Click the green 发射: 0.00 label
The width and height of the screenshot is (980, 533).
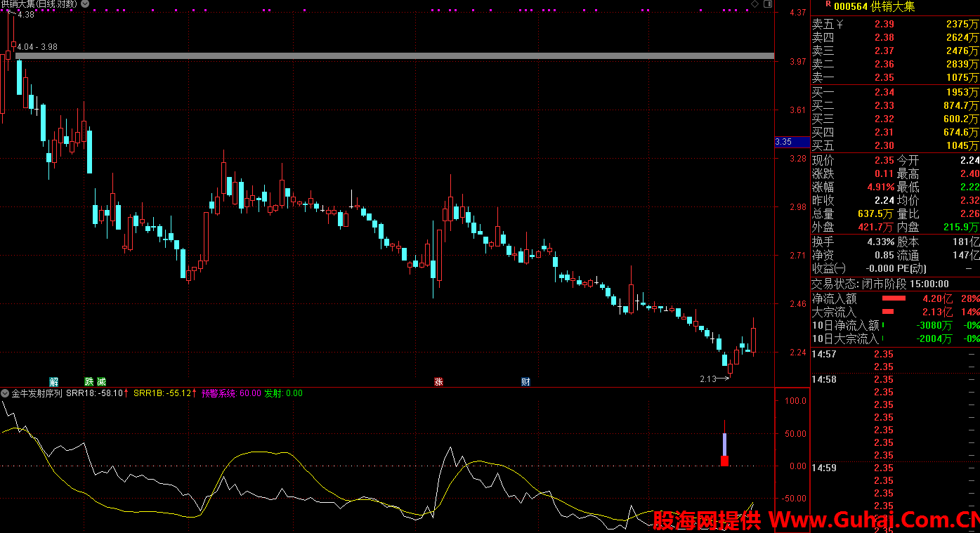283,393
